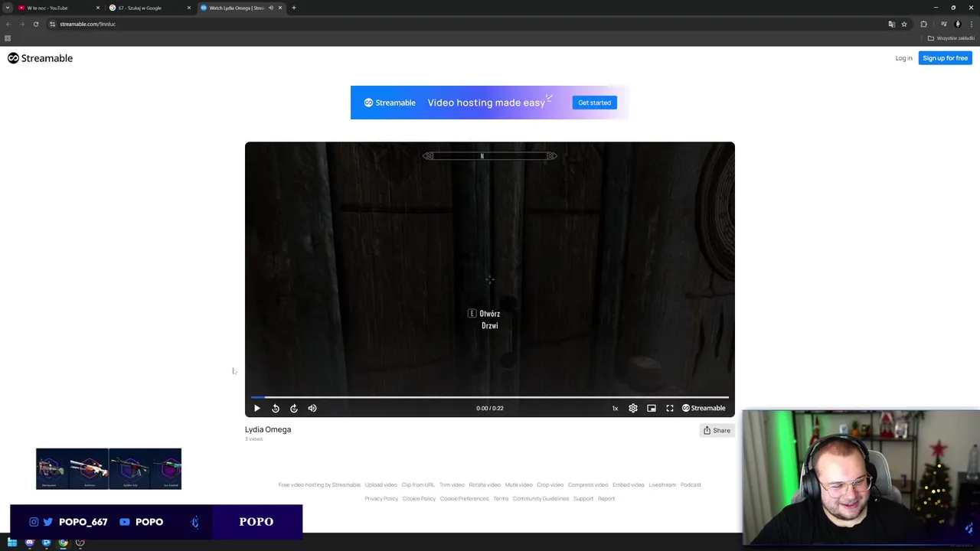The width and height of the screenshot is (980, 551).
Task: Open the Mute video footer link
Action: pyautogui.click(x=518, y=484)
